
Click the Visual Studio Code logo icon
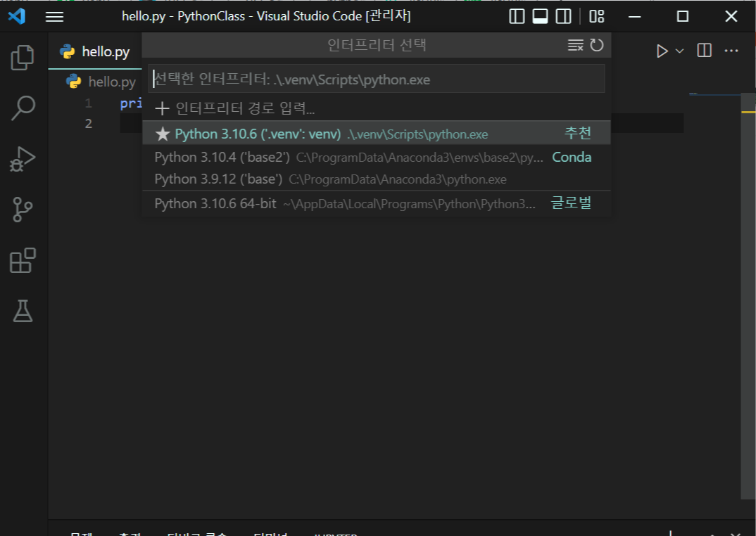coord(17,16)
